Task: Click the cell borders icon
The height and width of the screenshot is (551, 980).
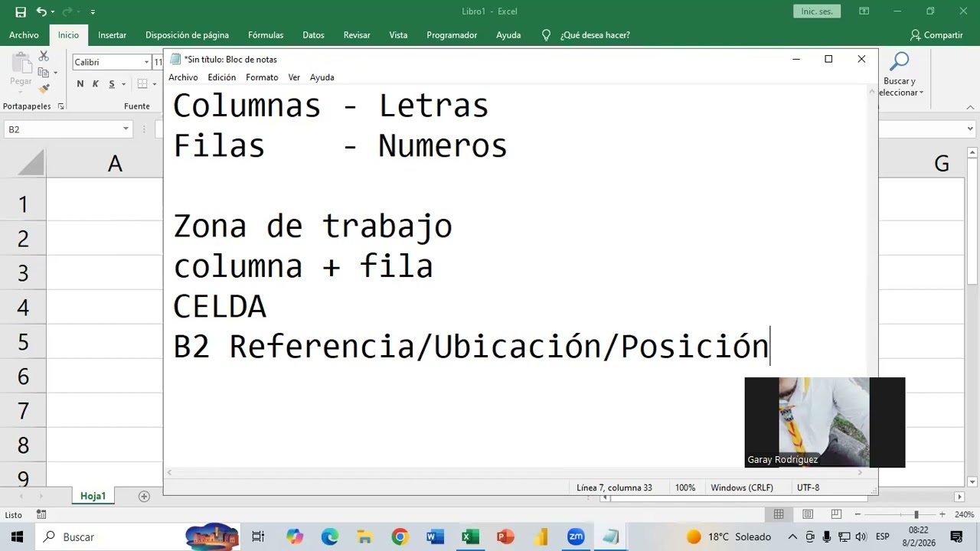Action: (x=142, y=84)
